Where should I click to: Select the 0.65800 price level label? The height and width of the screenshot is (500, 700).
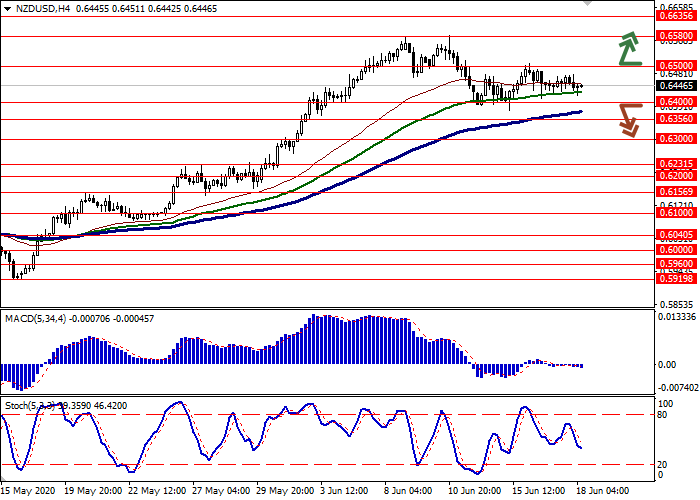676,35
